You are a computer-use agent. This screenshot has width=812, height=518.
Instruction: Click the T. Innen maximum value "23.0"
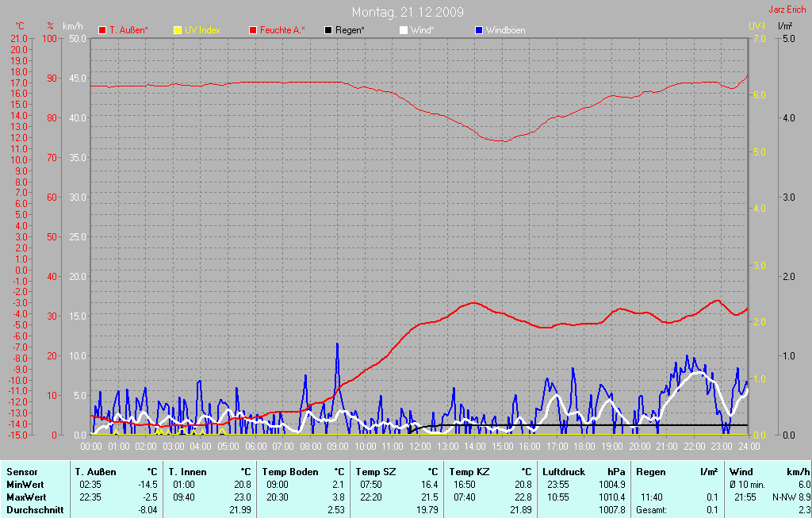pos(243,497)
